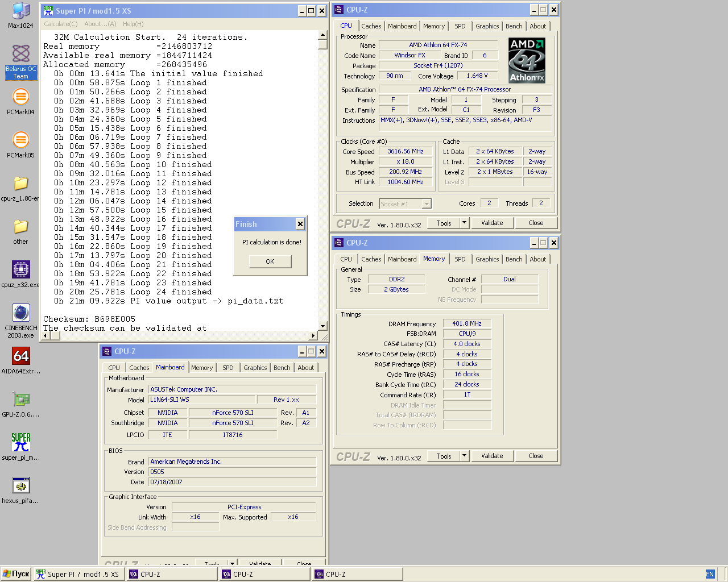Image resolution: width=728 pixels, height=582 pixels.
Task: Click the DRAM Frequency value 401.8 MHz
Action: [x=467, y=323]
